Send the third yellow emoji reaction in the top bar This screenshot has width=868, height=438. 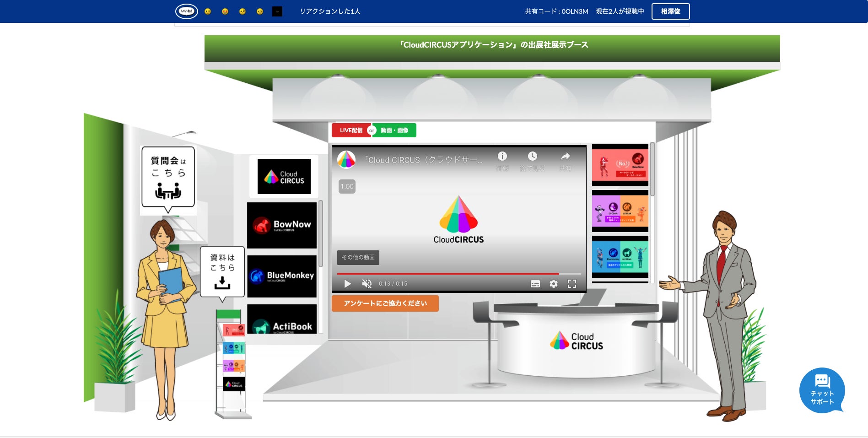point(243,11)
